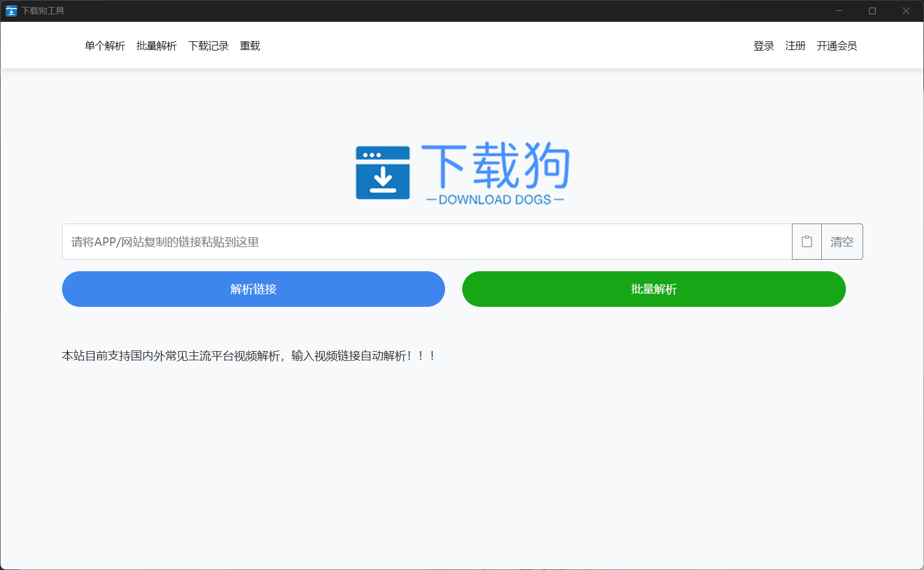Screen dimensions: 924x570
Task: Click 开通会员 to open membership
Action: point(837,46)
